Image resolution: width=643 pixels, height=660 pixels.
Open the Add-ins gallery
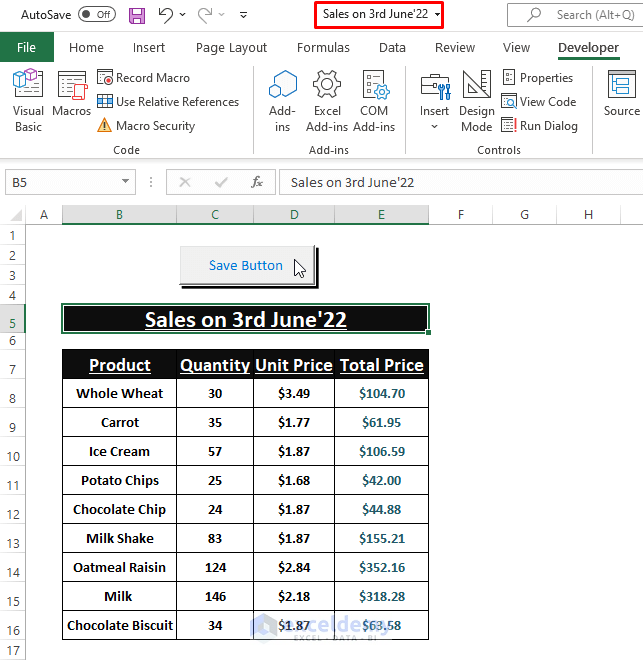[x=282, y=101]
